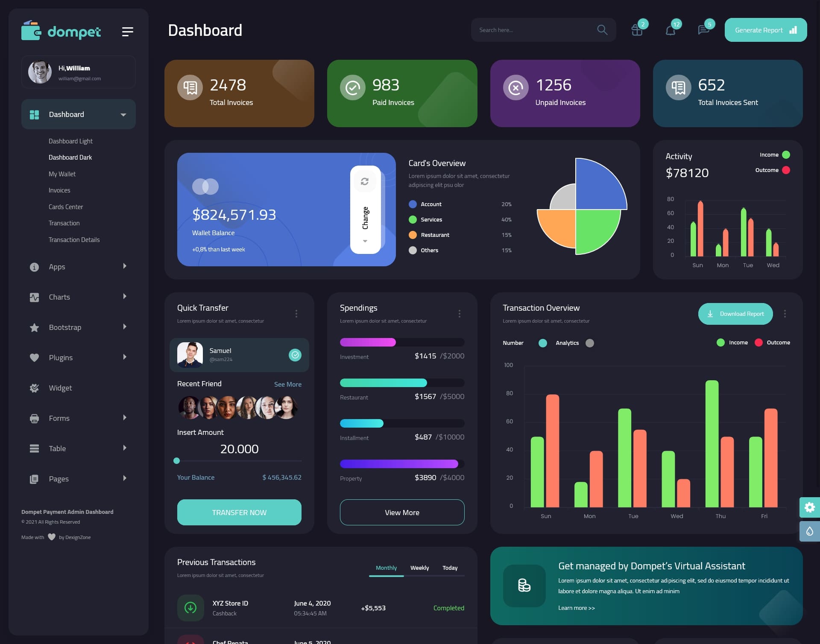Click the View More button in Spendings
This screenshot has height=644, width=820.
402,512
